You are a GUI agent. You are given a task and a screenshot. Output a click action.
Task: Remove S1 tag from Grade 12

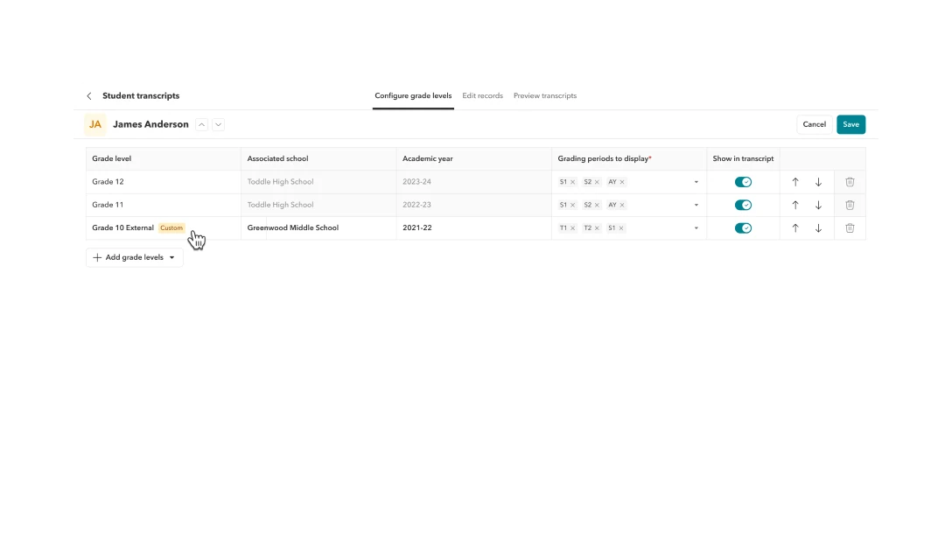point(572,182)
